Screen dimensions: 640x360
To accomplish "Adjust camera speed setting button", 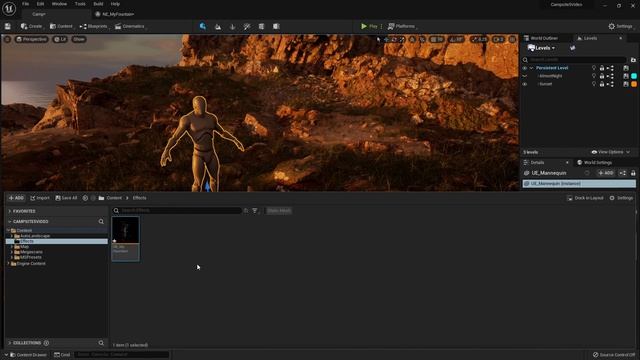I will pyautogui.click(x=498, y=40).
